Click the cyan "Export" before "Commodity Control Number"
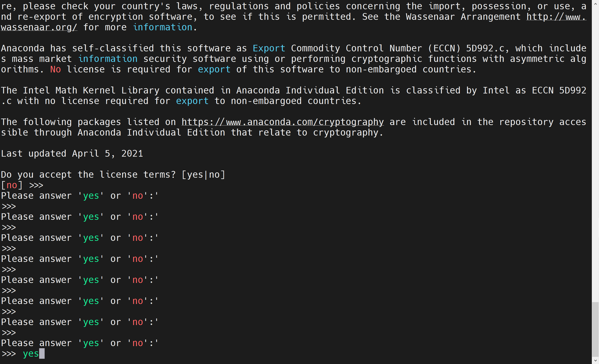The width and height of the screenshot is (599, 364). pos(269,48)
